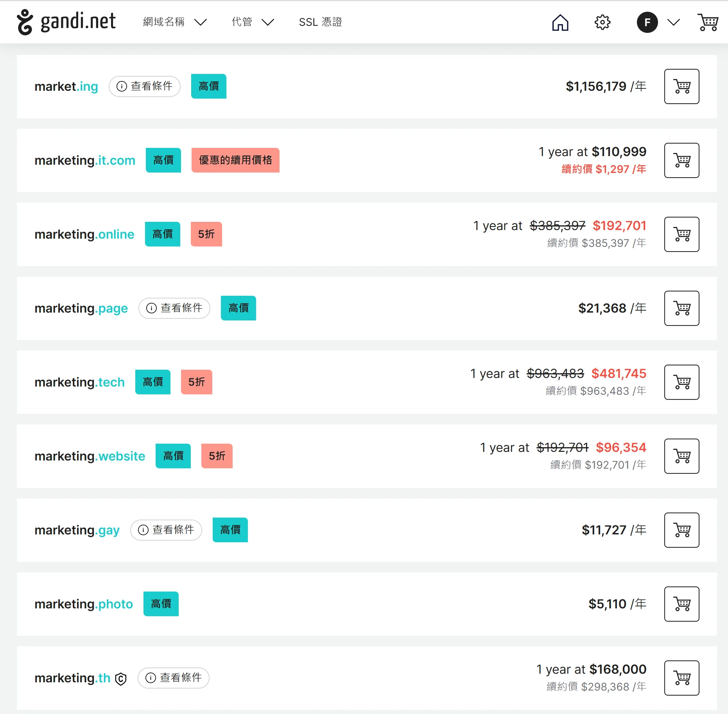Click the 優惠的續用價格 badge
The image size is (728, 714).
point(235,160)
